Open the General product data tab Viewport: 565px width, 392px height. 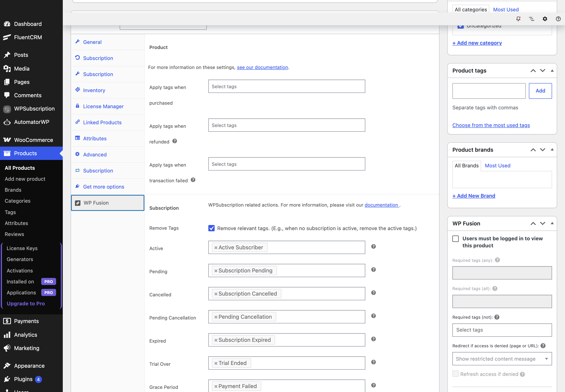click(108, 42)
